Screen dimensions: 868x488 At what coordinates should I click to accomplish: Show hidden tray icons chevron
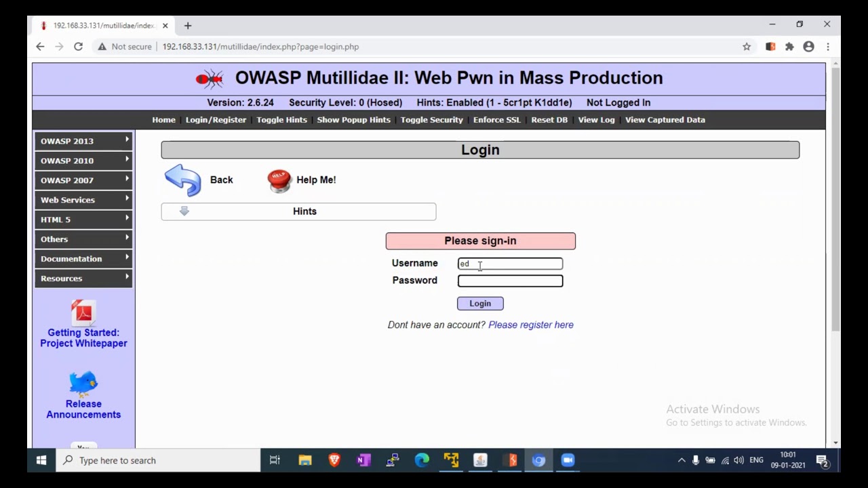pos(682,461)
